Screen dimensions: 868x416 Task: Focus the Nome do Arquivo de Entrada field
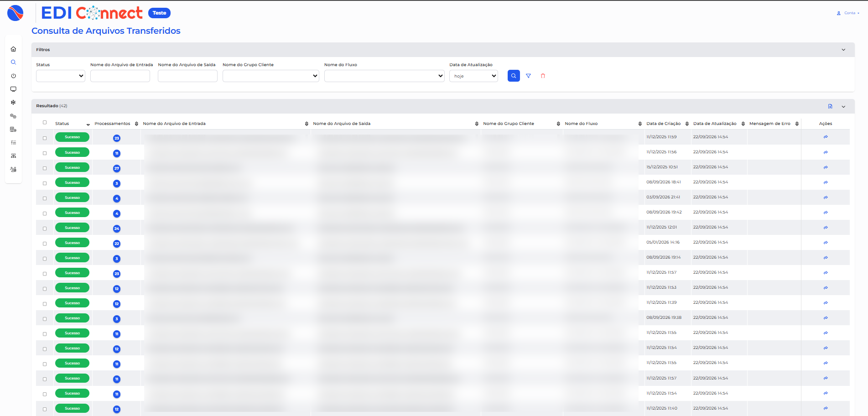pyautogui.click(x=120, y=76)
